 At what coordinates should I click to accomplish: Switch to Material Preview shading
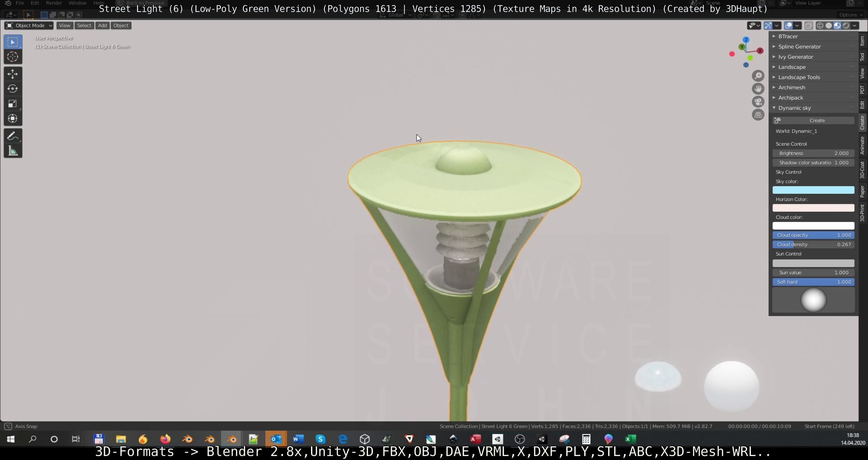pos(837,26)
